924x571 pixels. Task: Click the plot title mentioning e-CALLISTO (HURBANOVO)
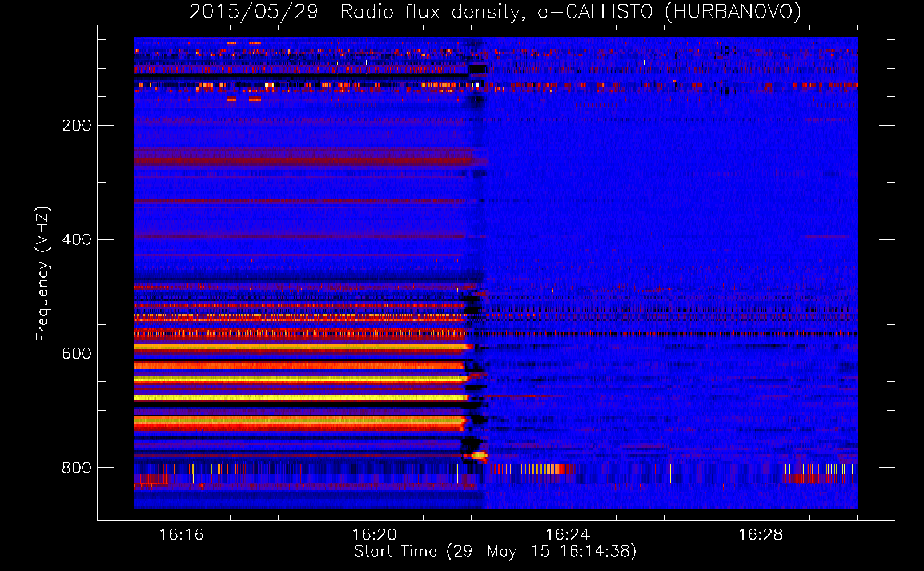tap(495, 12)
